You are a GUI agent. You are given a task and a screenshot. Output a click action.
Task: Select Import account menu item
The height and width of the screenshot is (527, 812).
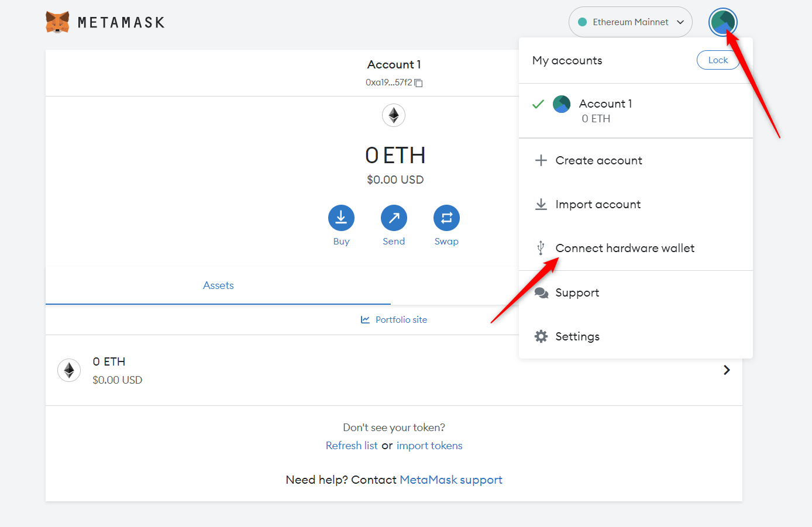[598, 204]
